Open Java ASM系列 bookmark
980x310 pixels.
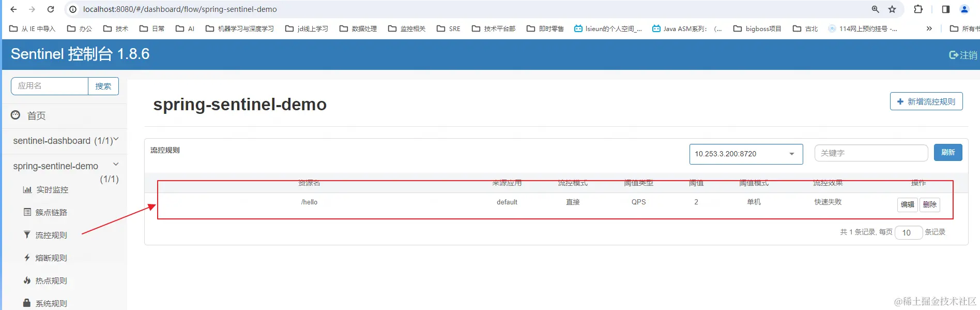pyautogui.click(x=687, y=28)
